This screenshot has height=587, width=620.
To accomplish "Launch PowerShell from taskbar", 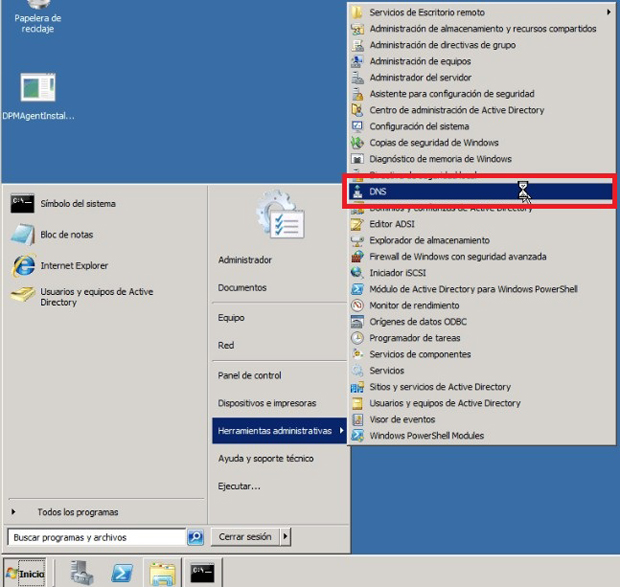I will point(122,572).
